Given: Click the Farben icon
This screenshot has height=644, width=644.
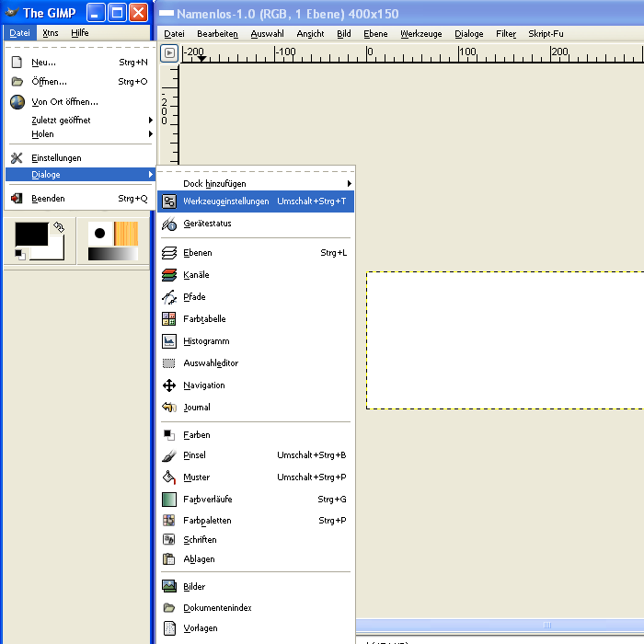Looking at the screenshot, I should (168, 434).
